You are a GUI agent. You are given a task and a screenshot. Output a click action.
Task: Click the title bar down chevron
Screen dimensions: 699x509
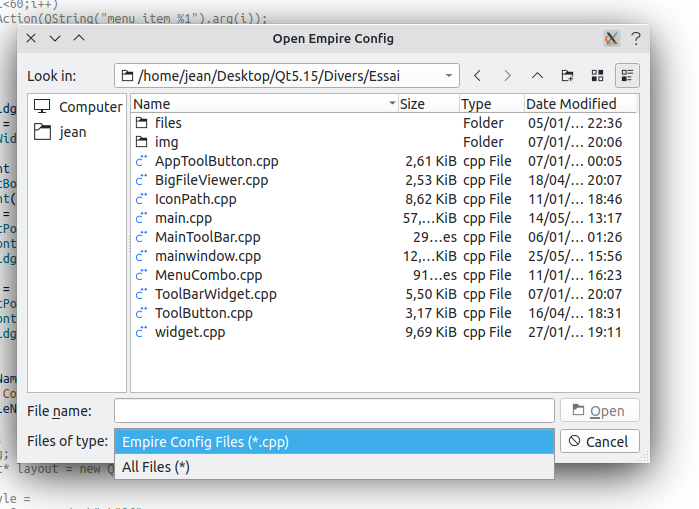[55, 39]
